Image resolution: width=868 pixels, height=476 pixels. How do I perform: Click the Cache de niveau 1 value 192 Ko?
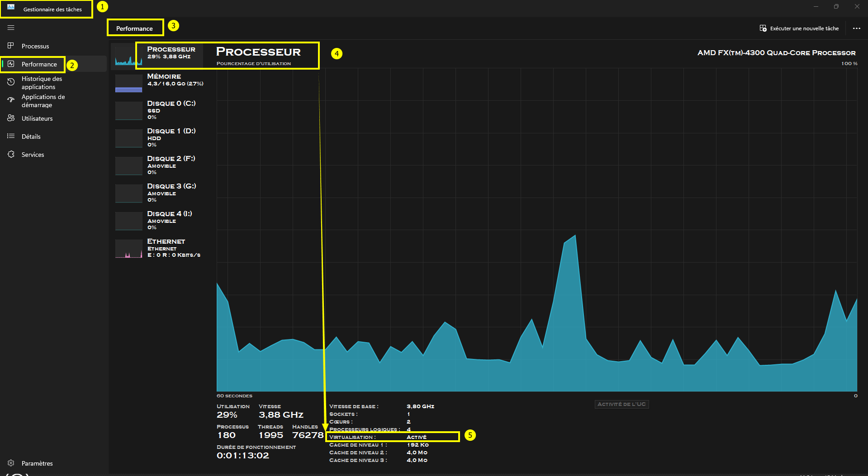coord(417,445)
